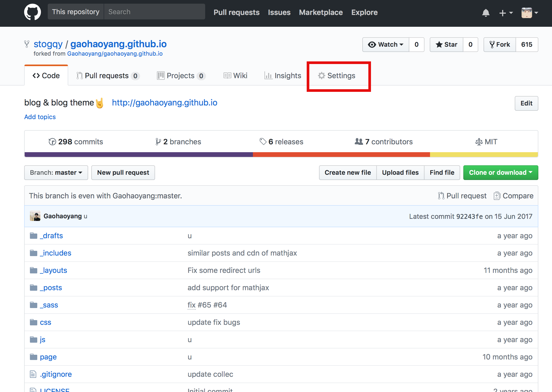Focus the repository Search field
The image size is (552, 392).
(x=154, y=12)
